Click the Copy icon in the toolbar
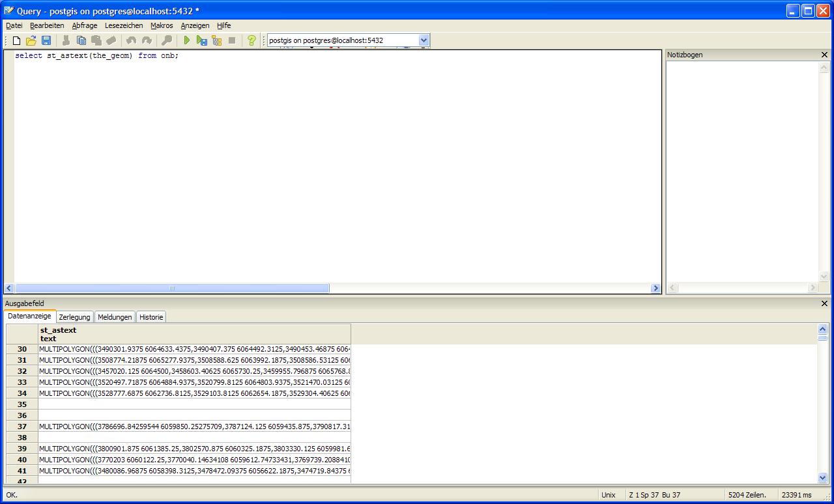This screenshot has width=834, height=504. 81,40
